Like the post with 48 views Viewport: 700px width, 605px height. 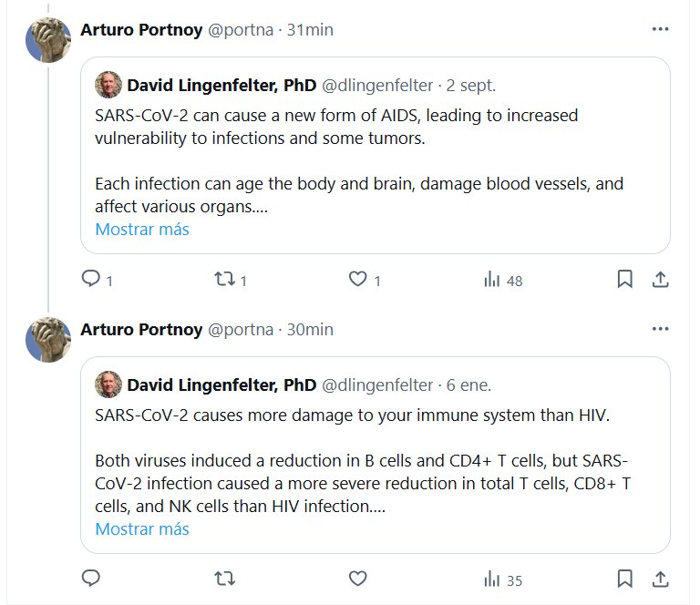click(359, 279)
